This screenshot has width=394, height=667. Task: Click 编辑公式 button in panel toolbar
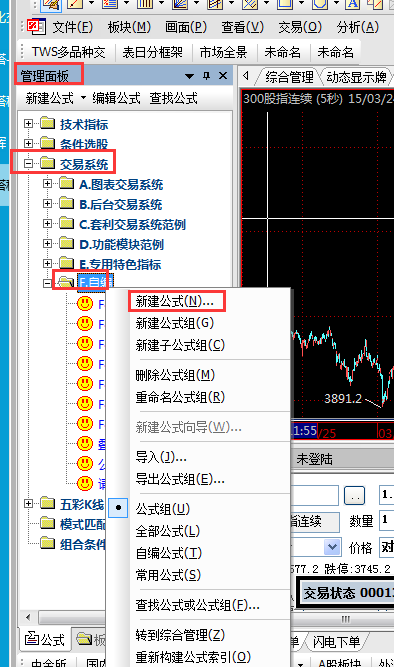[x=116, y=98]
